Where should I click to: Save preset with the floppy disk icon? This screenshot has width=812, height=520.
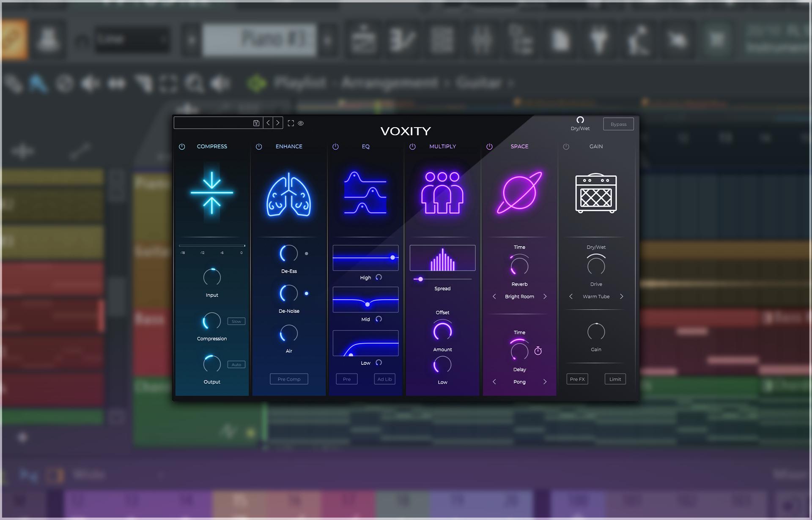coord(256,123)
